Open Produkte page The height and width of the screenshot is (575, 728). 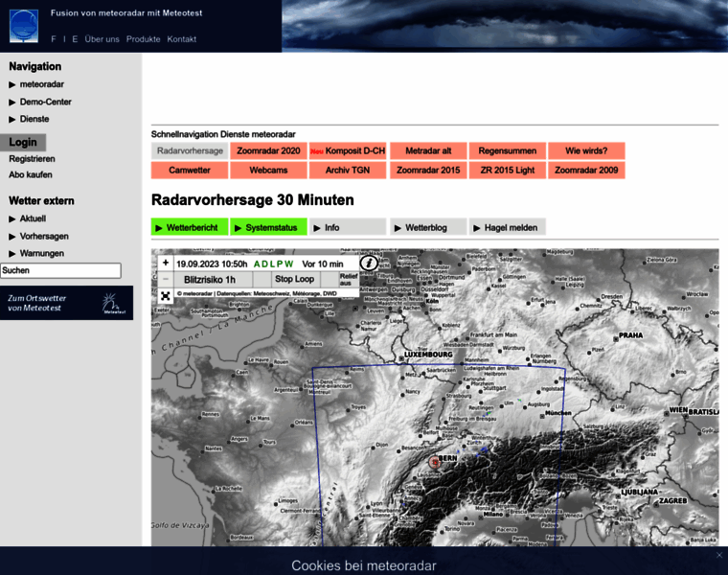tap(143, 39)
